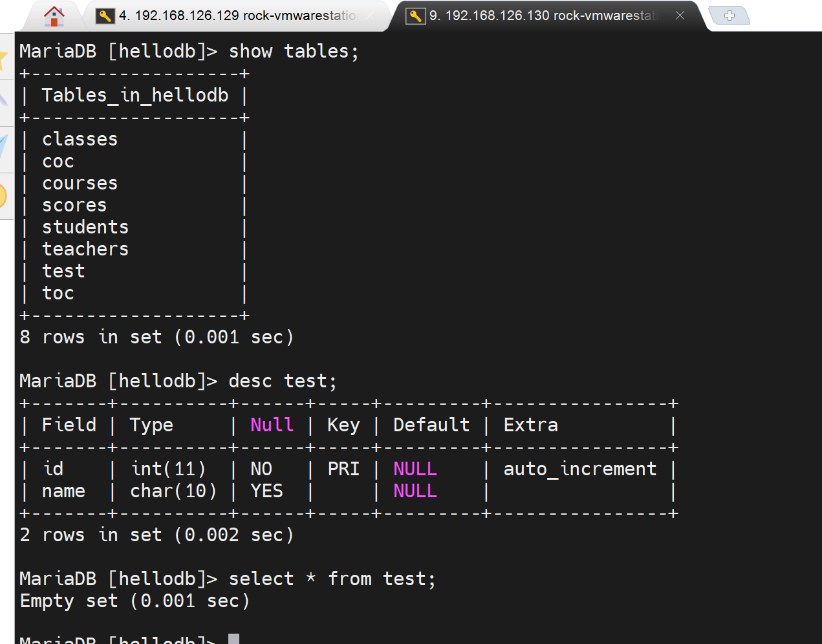This screenshot has width=822, height=644.
Task: Close the 192.168.126.130 session tab
Action: click(x=680, y=16)
